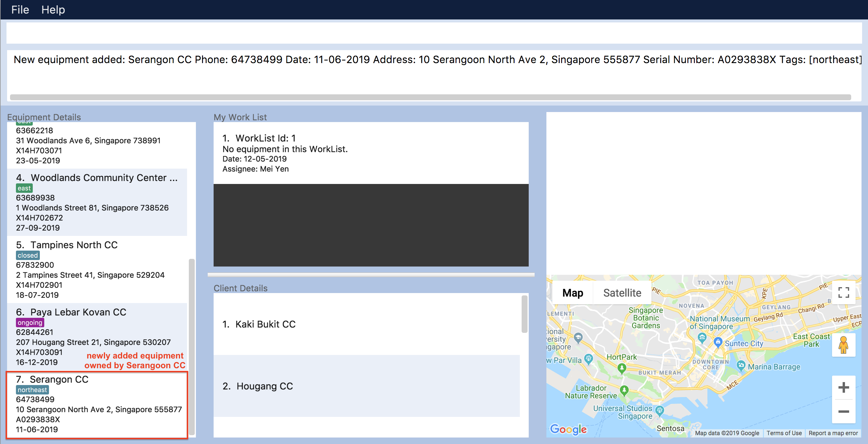The width and height of the screenshot is (868, 444).
Task: Click the result box horizontal scrollbar
Action: (430, 97)
